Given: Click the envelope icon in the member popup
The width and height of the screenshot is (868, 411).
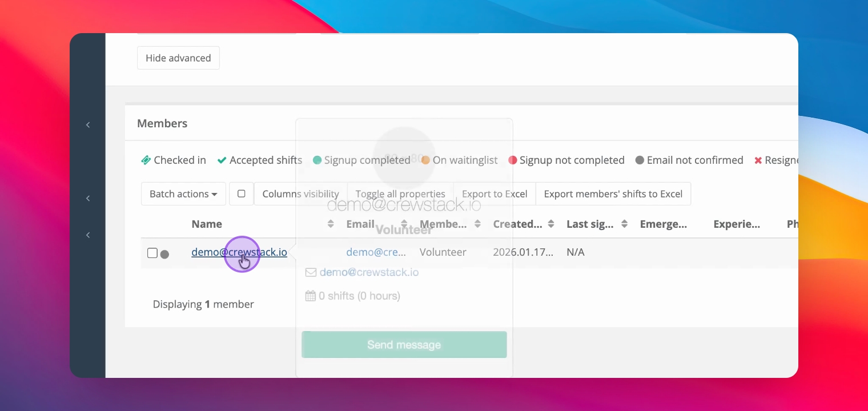Looking at the screenshot, I should (311, 272).
